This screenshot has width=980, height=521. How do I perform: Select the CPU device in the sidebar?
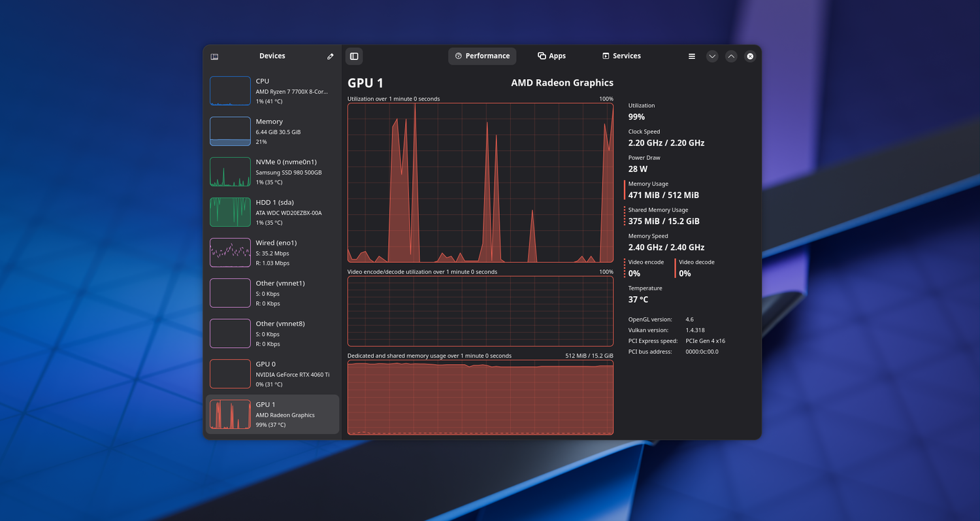pyautogui.click(x=272, y=91)
